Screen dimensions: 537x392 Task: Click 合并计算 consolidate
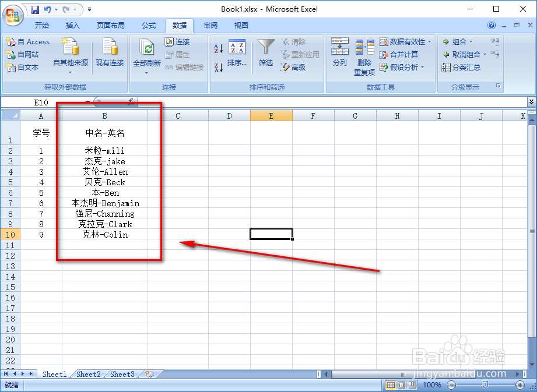coord(399,54)
